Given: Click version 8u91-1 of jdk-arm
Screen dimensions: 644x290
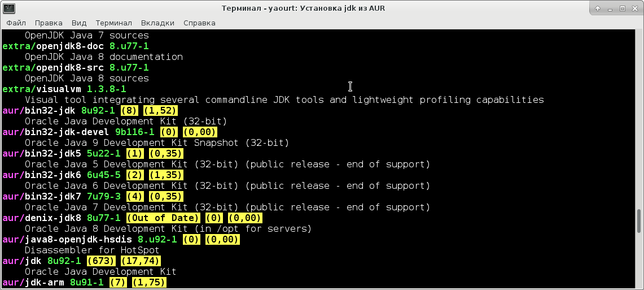Looking at the screenshot, I should click(x=87, y=282).
